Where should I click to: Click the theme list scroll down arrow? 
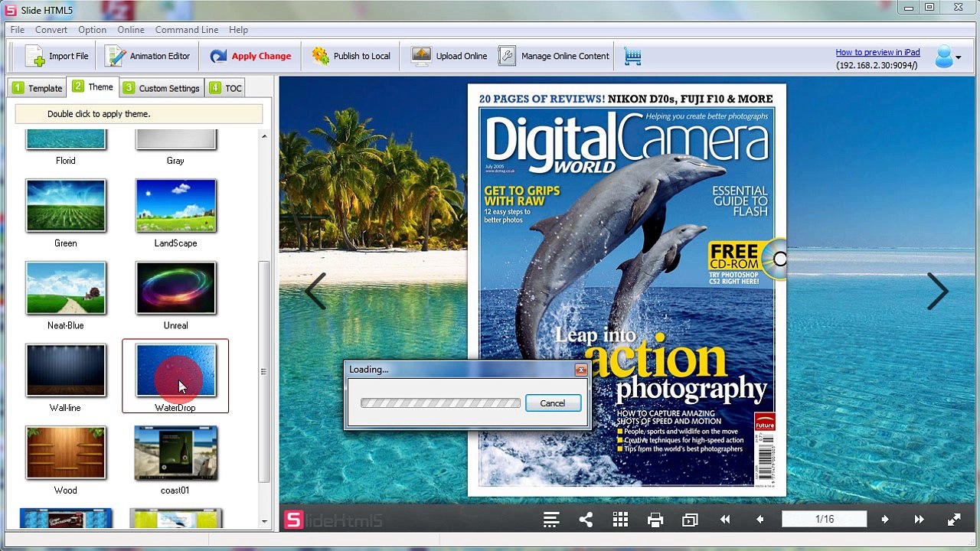(x=264, y=522)
